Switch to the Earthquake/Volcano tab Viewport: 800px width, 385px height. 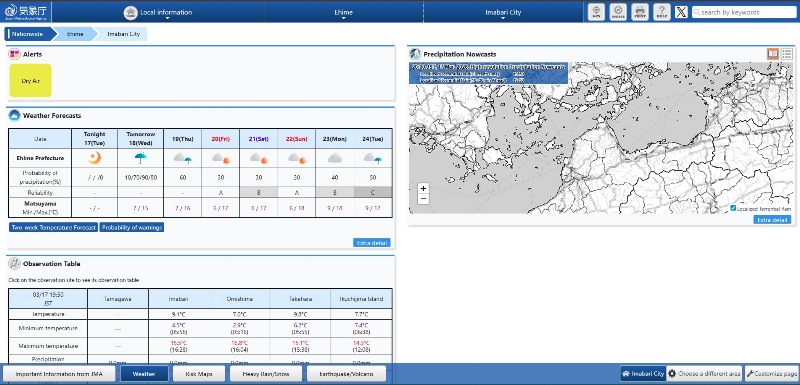[x=345, y=374]
